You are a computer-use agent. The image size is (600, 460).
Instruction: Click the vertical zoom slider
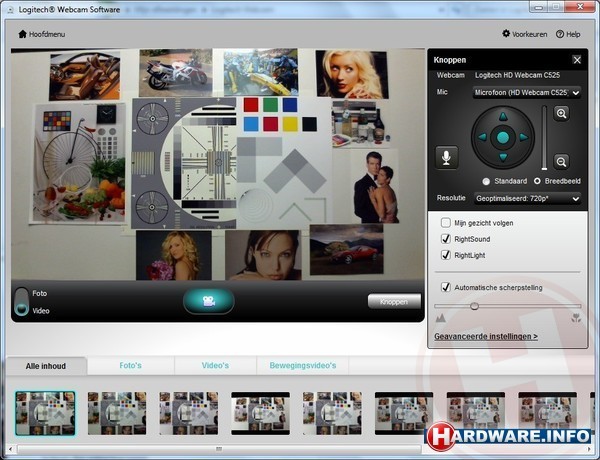point(544,138)
